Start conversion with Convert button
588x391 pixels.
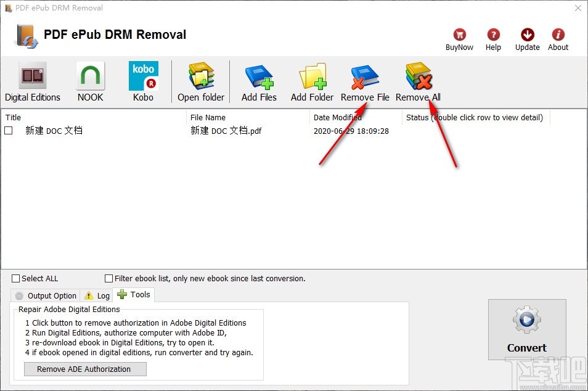point(527,329)
